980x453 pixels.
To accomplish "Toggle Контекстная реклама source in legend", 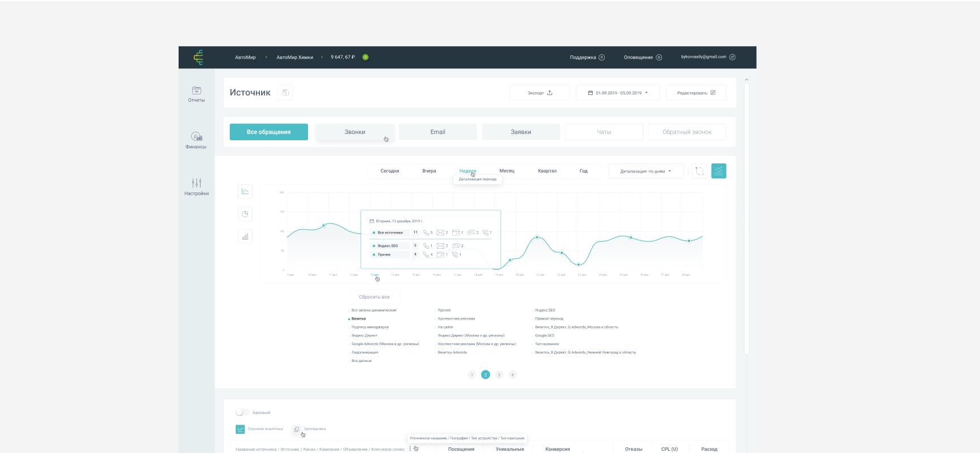I will (455, 318).
